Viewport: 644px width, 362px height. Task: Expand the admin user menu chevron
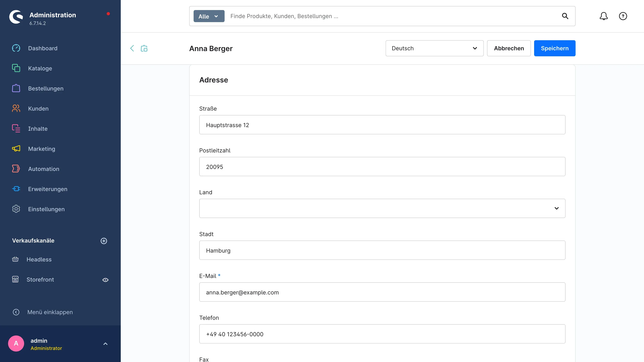point(105,344)
